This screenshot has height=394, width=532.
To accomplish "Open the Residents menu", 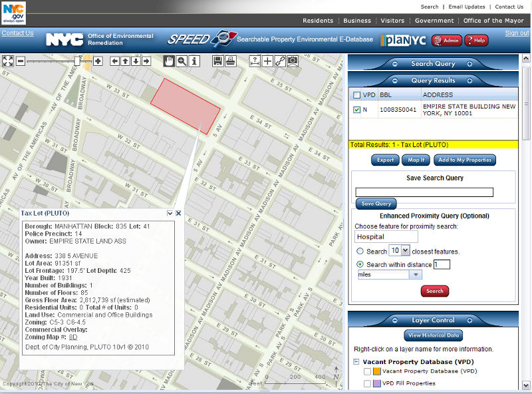I will (318, 21).
